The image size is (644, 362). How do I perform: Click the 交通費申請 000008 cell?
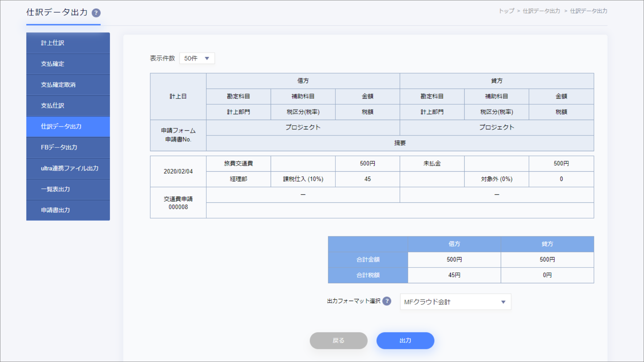click(178, 203)
